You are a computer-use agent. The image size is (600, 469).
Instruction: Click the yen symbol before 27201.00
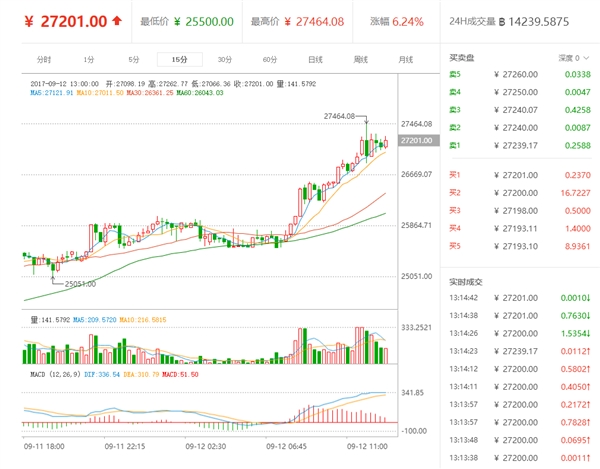point(29,21)
